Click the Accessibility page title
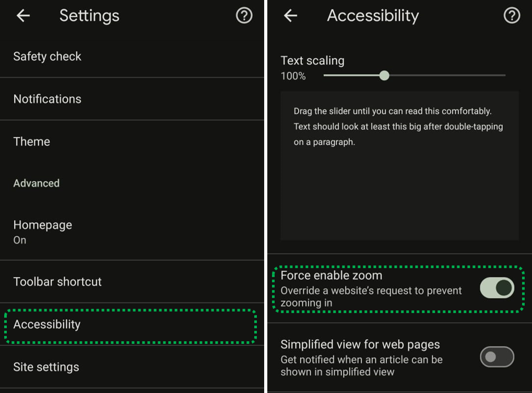This screenshot has width=532, height=393. click(373, 16)
